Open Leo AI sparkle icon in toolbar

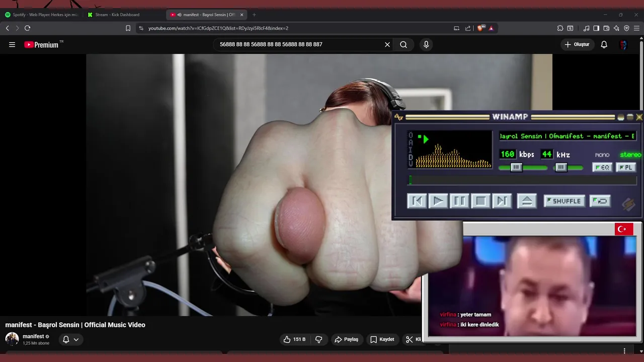[x=616, y=28]
